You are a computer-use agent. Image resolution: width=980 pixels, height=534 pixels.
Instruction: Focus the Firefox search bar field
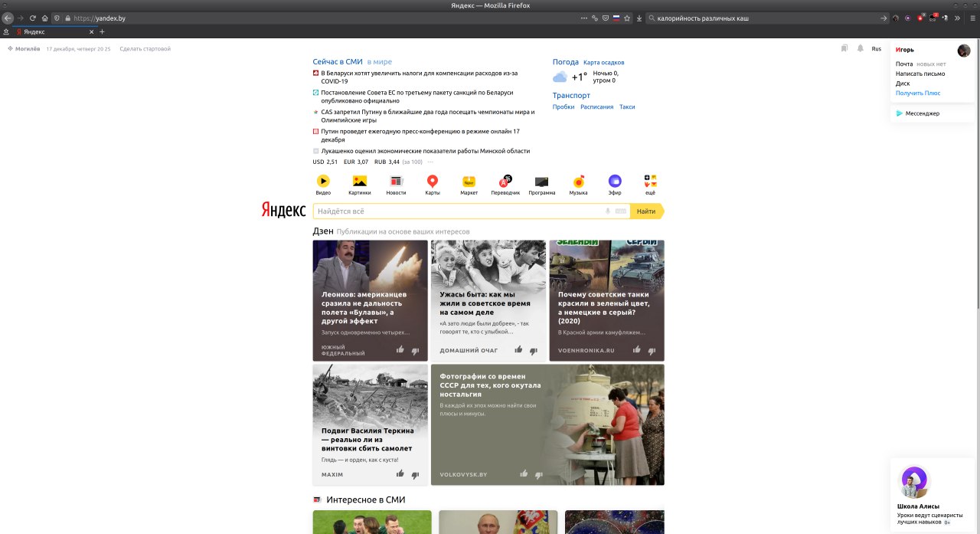[x=767, y=18]
